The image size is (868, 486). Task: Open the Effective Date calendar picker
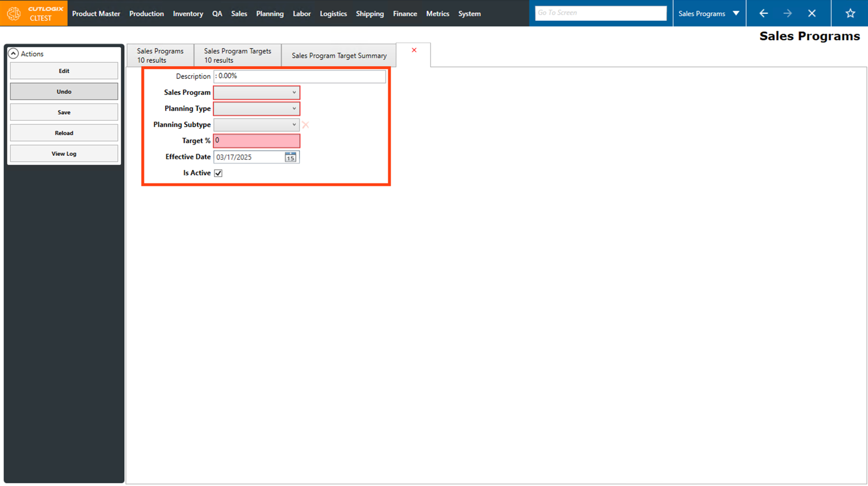coord(290,157)
